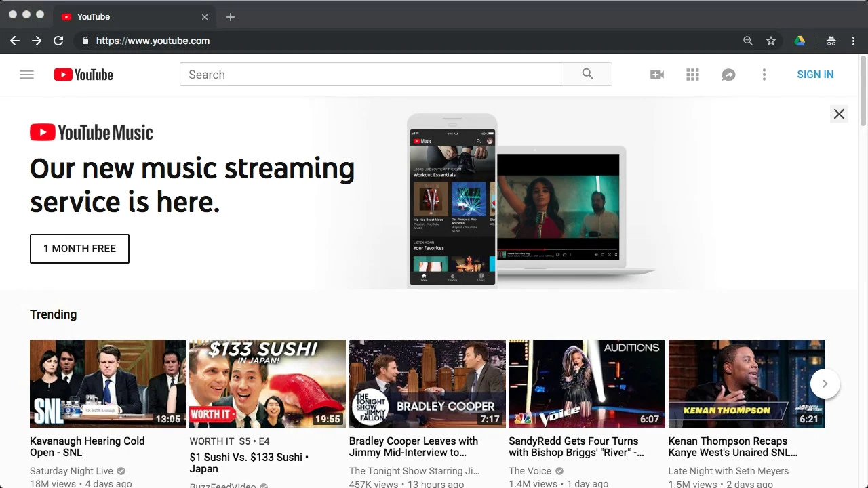
Task: Open a new browser tab
Action: (231, 17)
